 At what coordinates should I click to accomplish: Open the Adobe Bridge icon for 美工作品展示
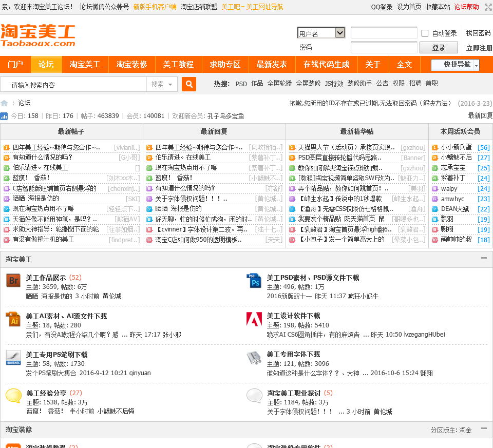(x=13, y=280)
